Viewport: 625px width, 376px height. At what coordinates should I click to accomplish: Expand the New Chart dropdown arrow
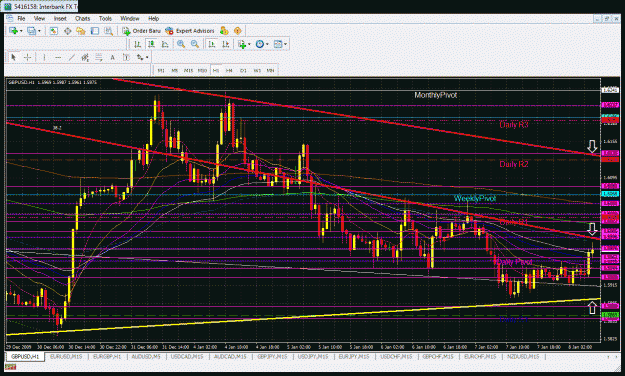[x=21, y=31]
